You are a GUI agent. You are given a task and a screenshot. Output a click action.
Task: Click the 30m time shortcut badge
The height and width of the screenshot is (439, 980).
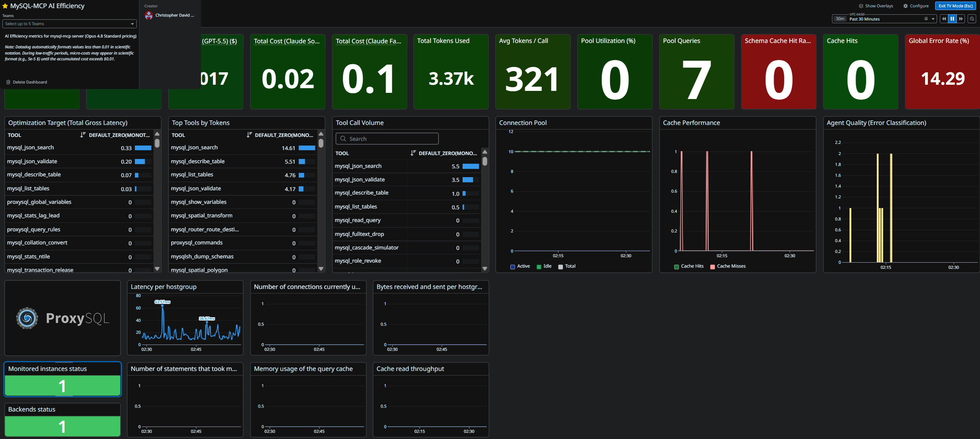[x=840, y=19]
